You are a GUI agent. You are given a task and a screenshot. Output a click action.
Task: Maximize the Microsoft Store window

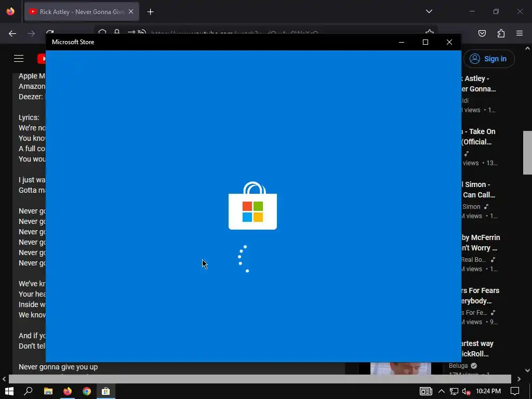(x=425, y=42)
